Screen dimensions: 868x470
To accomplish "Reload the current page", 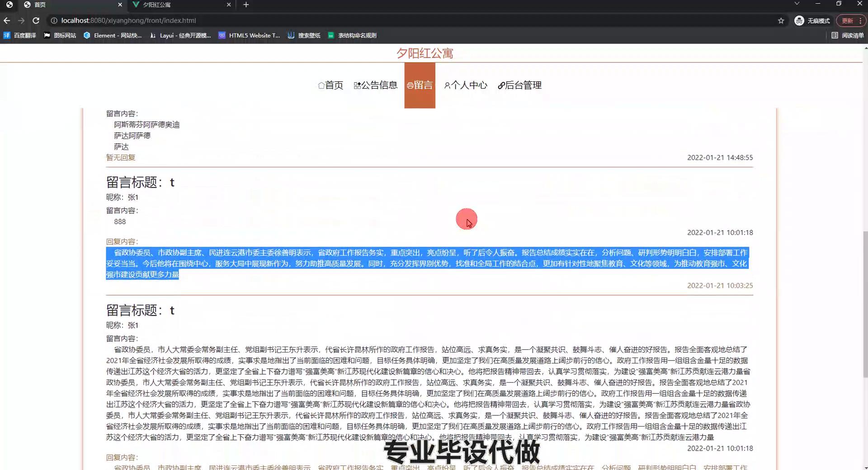I will pyautogui.click(x=36, y=20).
